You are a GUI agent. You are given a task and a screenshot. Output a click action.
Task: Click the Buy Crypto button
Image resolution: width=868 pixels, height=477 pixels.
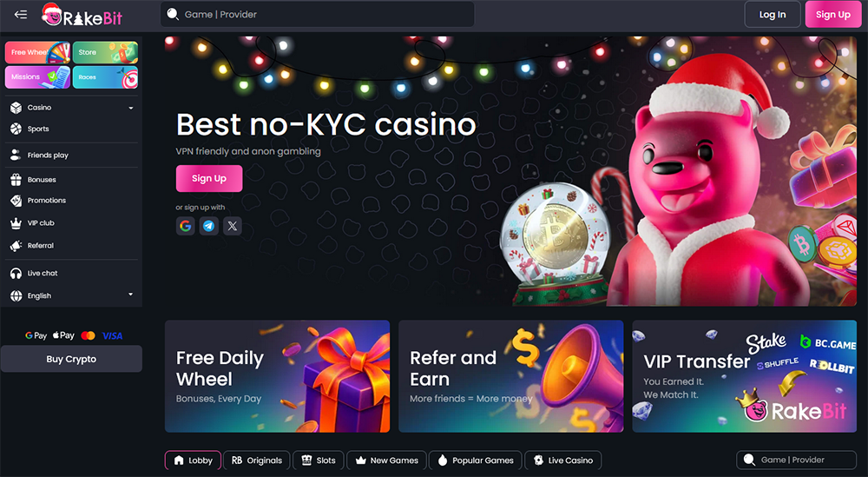coord(71,359)
